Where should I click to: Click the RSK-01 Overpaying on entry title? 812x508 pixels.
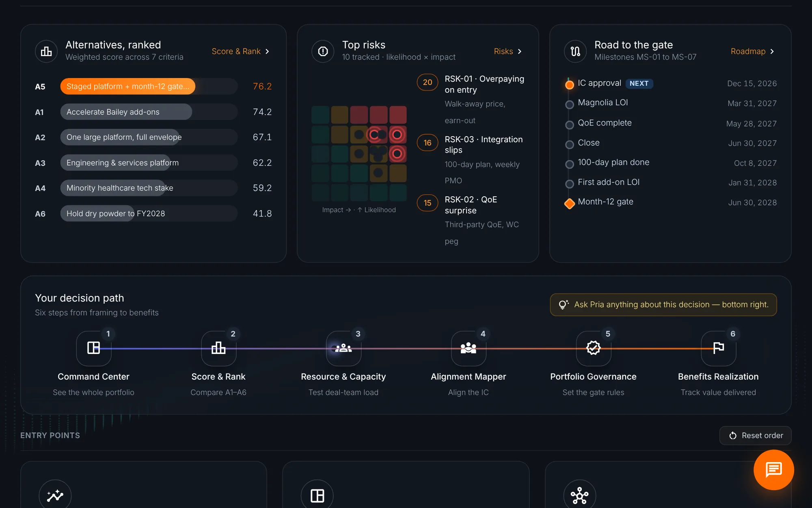[484, 85]
